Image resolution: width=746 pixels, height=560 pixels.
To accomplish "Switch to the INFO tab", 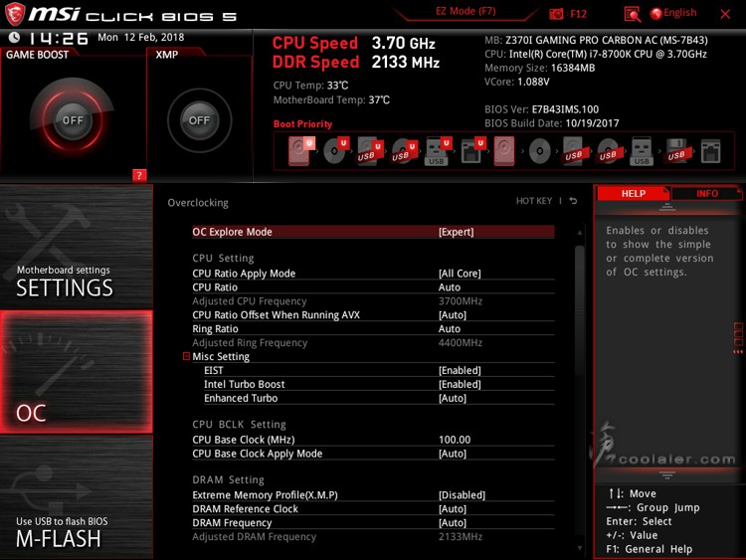I will (707, 193).
